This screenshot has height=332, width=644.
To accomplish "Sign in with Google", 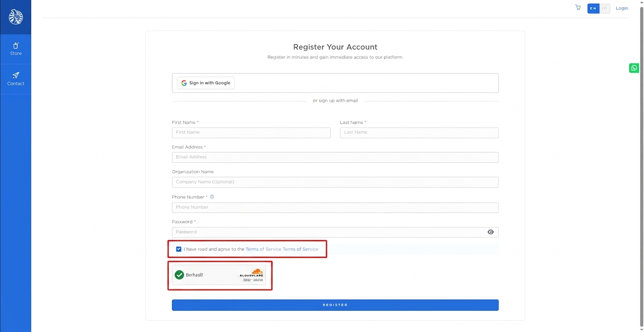I will pos(206,83).
